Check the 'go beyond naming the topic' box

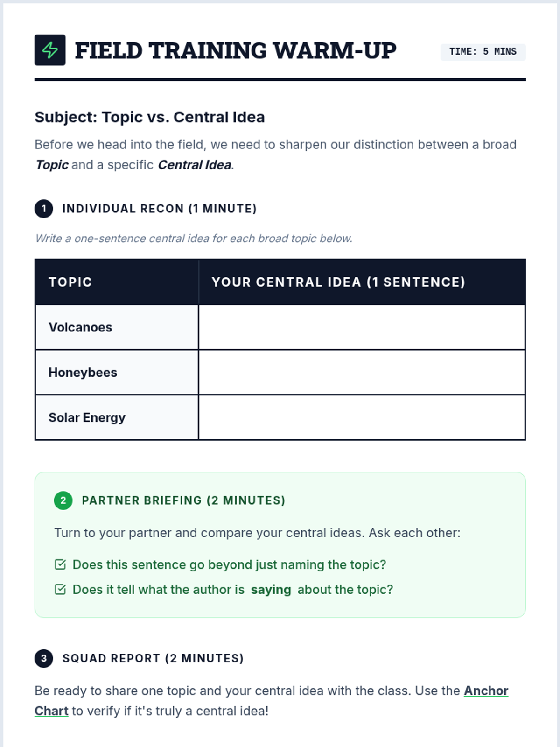[60, 564]
